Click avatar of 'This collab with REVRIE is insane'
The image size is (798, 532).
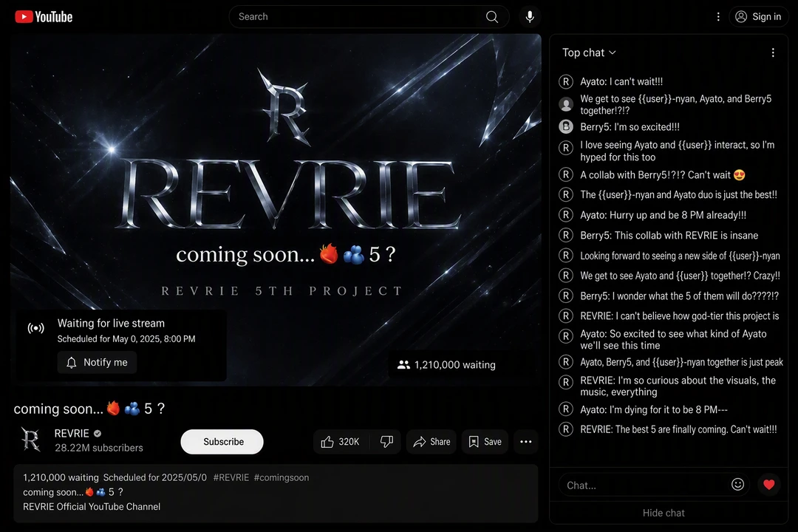click(566, 235)
